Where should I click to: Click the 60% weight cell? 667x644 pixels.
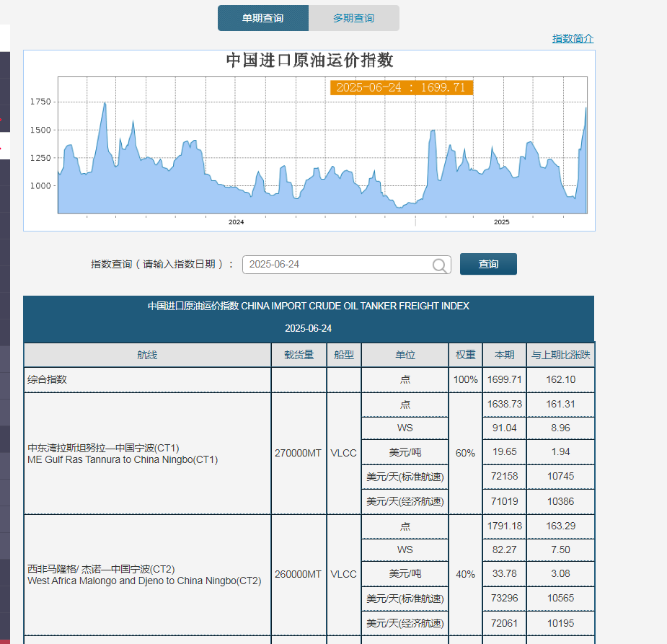click(465, 453)
